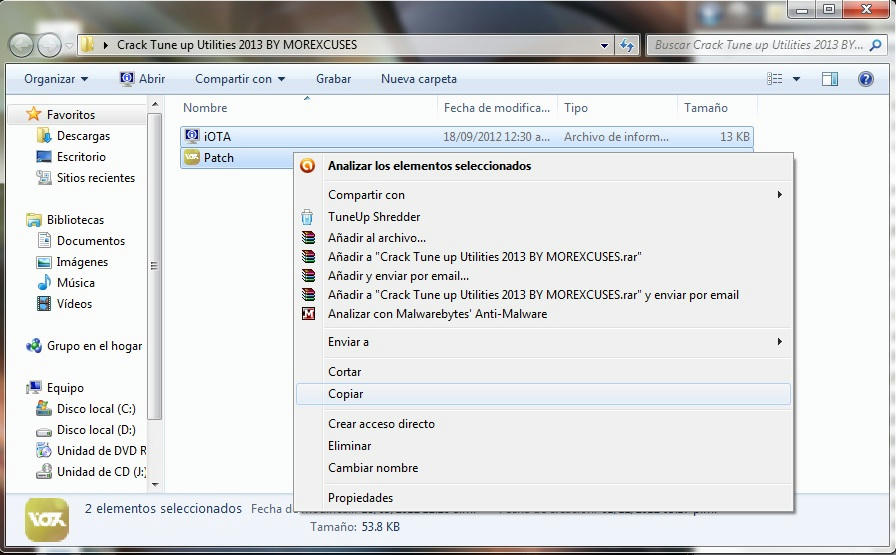The width and height of the screenshot is (896, 555).
Task: Sort by Fecha de modifica... column header
Action: [497, 107]
